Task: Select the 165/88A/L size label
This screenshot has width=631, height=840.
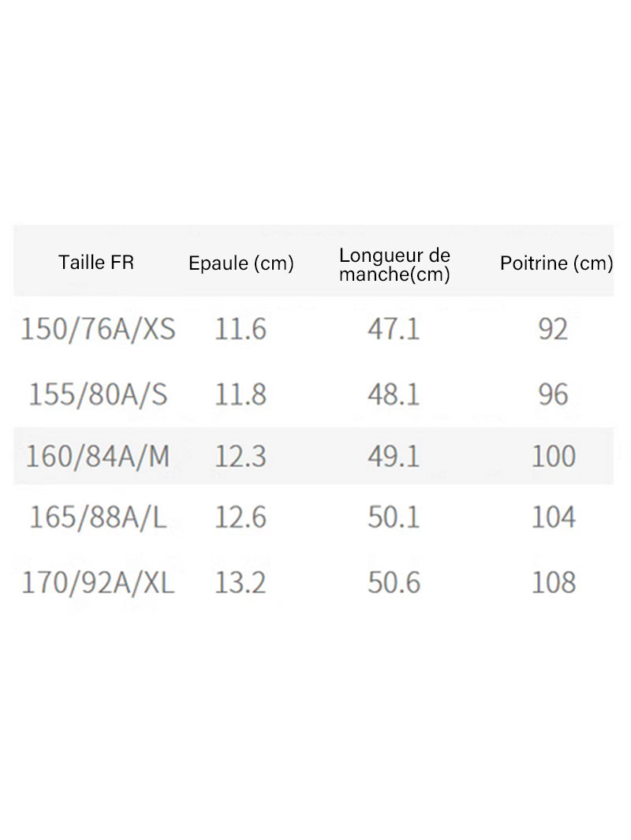Action: (x=98, y=517)
